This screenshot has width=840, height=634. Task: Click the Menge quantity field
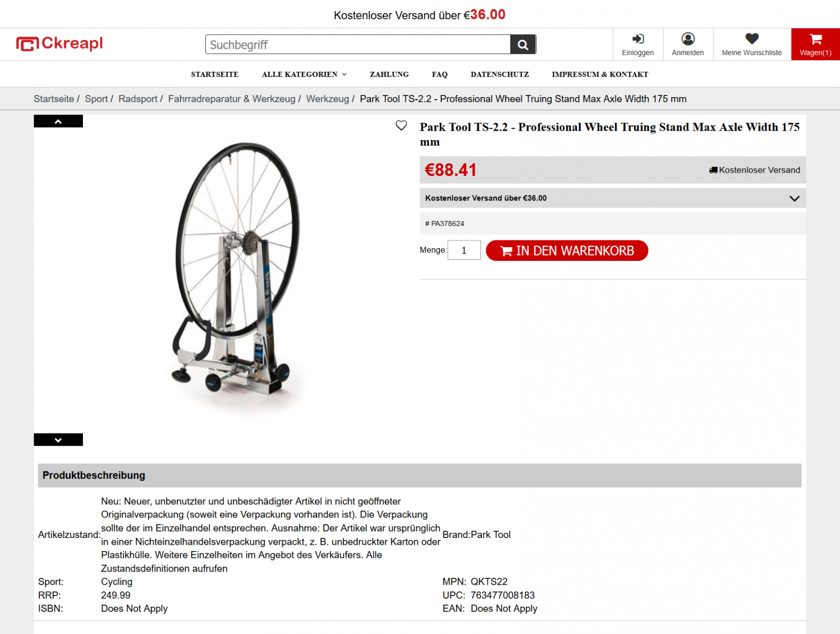464,250
